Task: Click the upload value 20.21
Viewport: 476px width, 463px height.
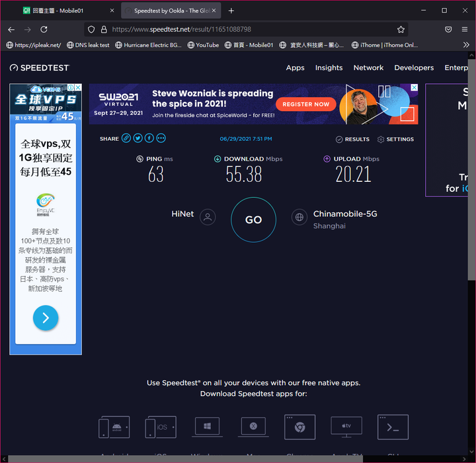Action: click(x=353, y=175)
